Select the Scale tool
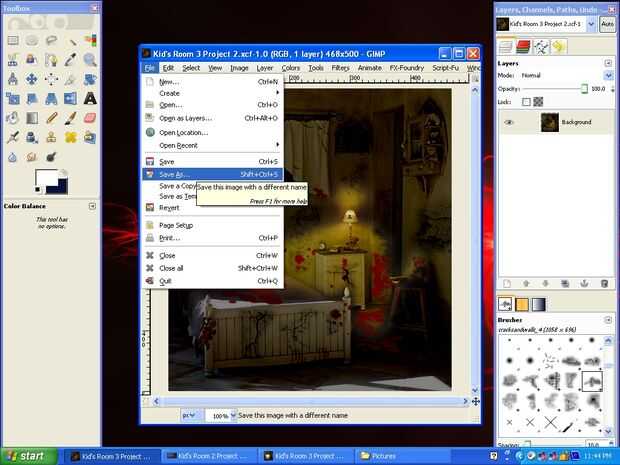 [13, 98]
